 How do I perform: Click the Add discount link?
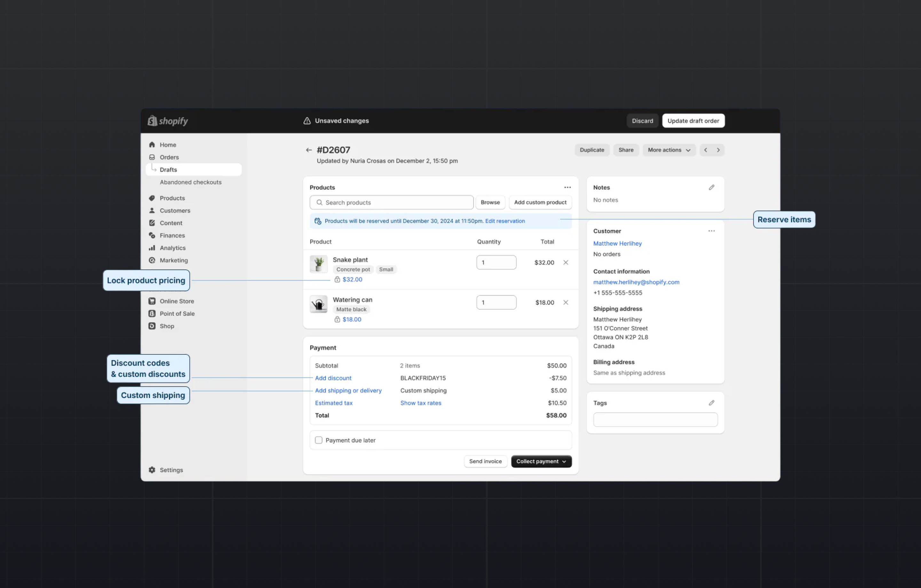(333, 378)
